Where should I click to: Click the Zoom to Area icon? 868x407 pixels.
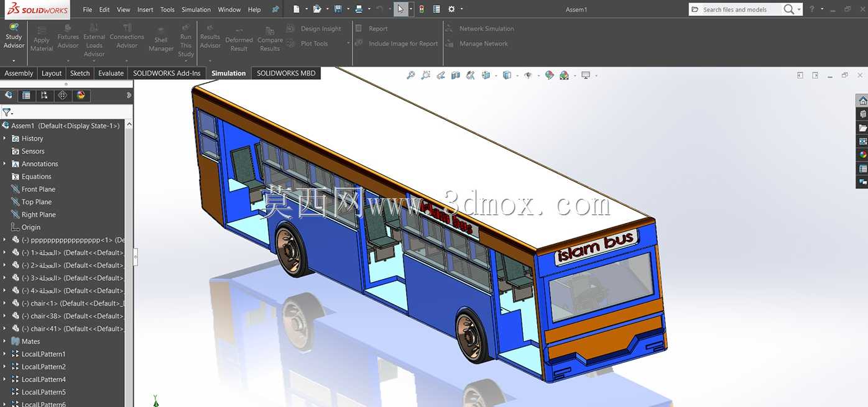(x=426, y=75)
